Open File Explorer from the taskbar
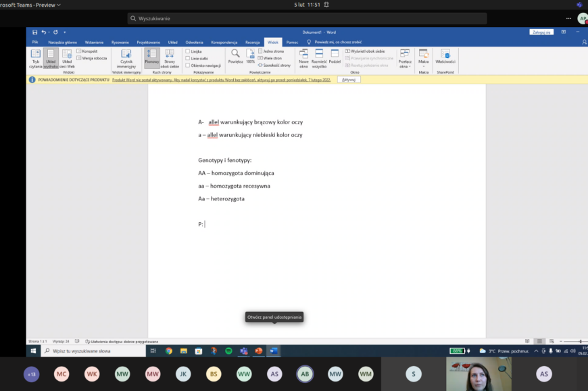588x391 pixels. point(184,351)
